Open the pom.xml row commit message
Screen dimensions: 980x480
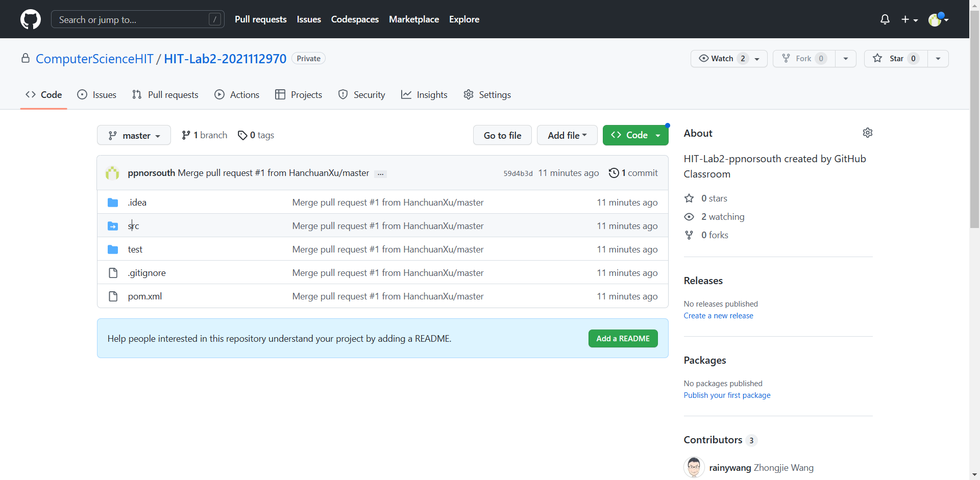click(x=388, y=296)
